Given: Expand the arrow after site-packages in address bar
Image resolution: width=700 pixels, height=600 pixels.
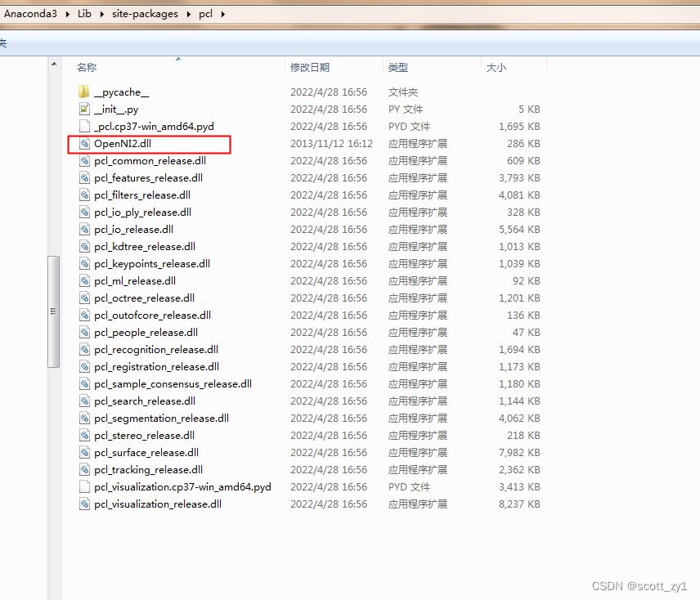Looking at the screenshot, I should click(188, 14).
